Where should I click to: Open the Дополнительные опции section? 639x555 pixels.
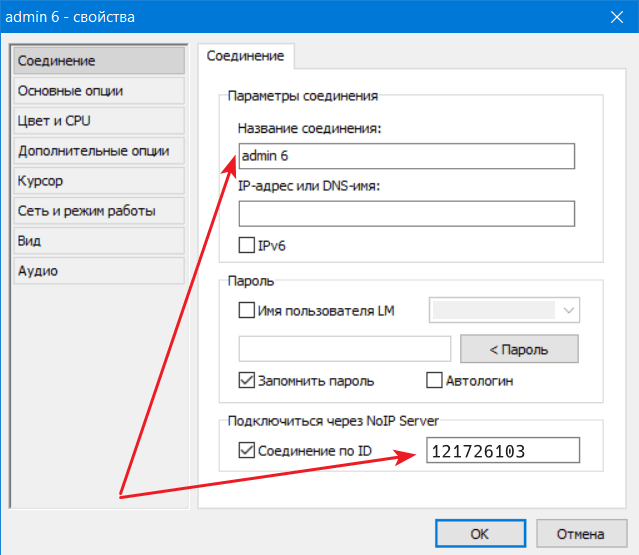point(98,151)
